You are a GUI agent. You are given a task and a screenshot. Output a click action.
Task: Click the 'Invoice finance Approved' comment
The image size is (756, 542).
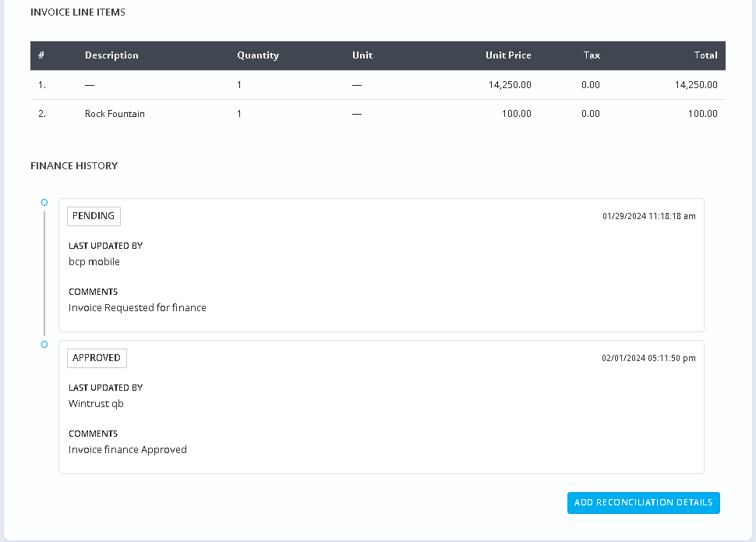(x=128, y=450)
